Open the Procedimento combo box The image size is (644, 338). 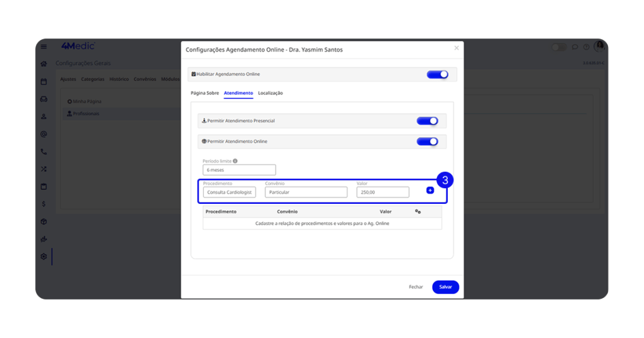(x=229, y=192)
